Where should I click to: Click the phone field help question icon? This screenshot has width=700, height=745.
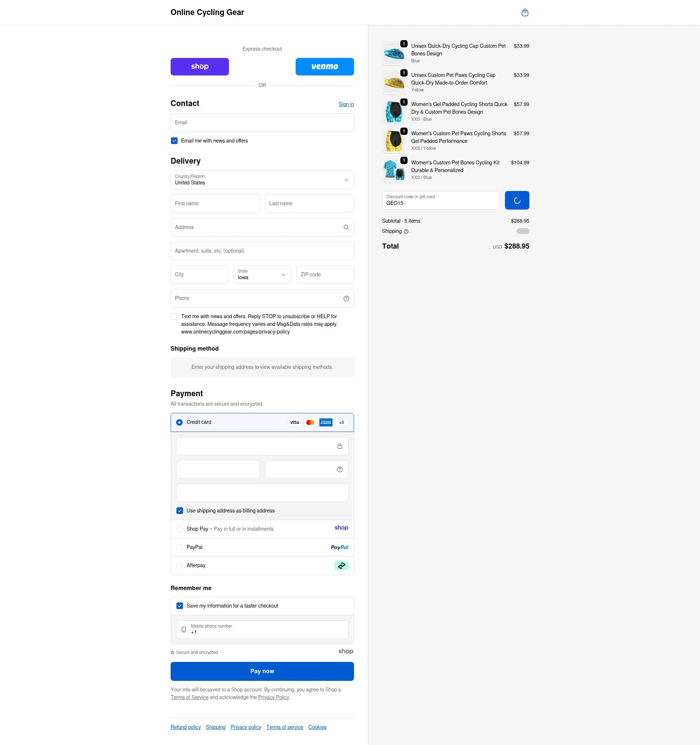pyautogui.click(x=346, y=298)
